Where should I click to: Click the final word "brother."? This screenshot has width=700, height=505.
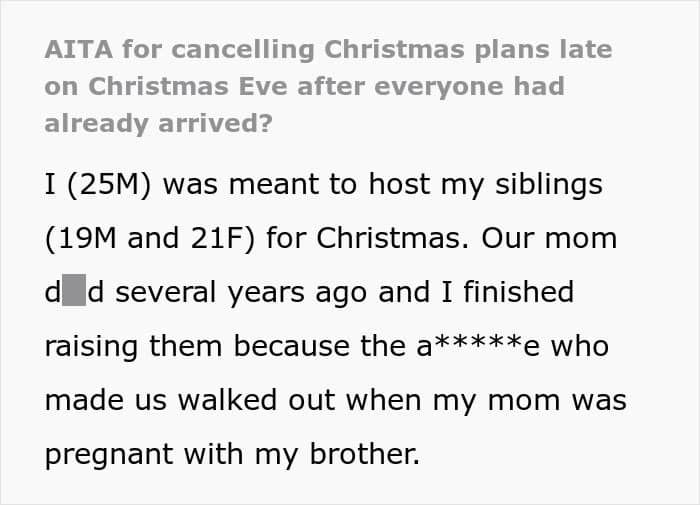click(x=359, y=454)
